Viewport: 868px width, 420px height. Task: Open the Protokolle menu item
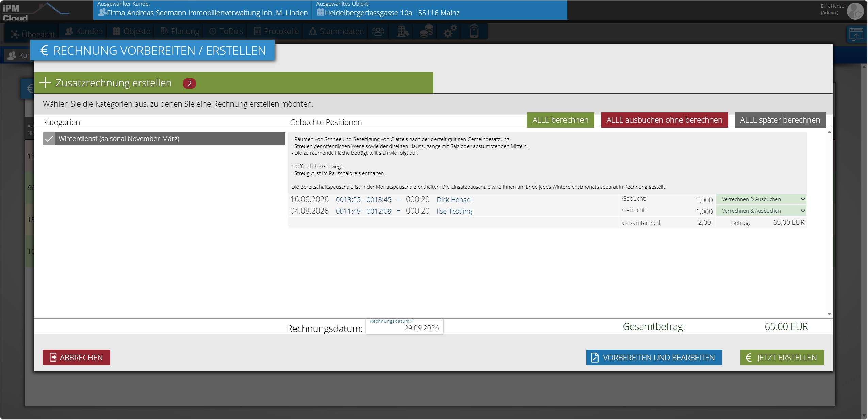point(276,31)
